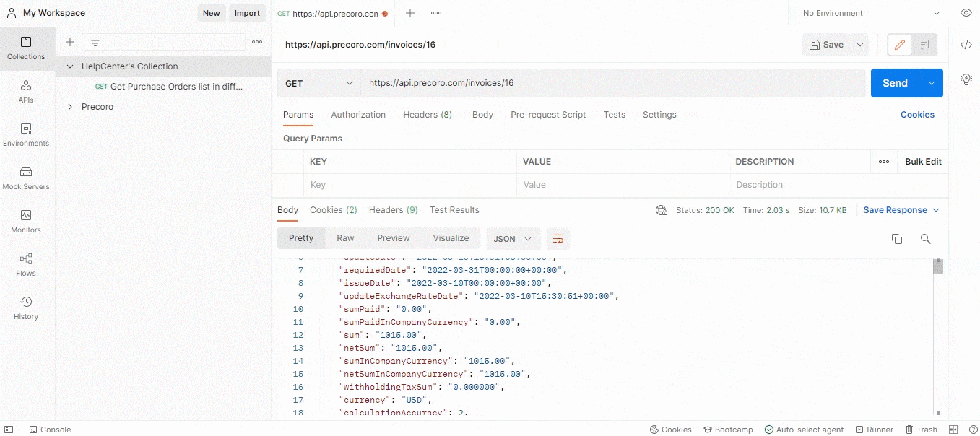Open the Save Response dropdown
980x436 pixels.
901,210
